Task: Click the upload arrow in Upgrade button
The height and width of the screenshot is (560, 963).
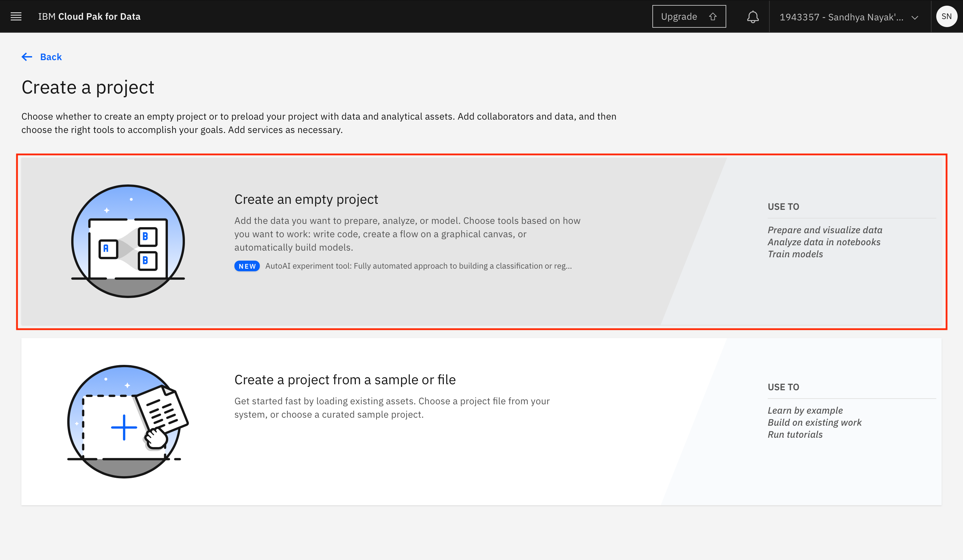Action: coord(713,16)
